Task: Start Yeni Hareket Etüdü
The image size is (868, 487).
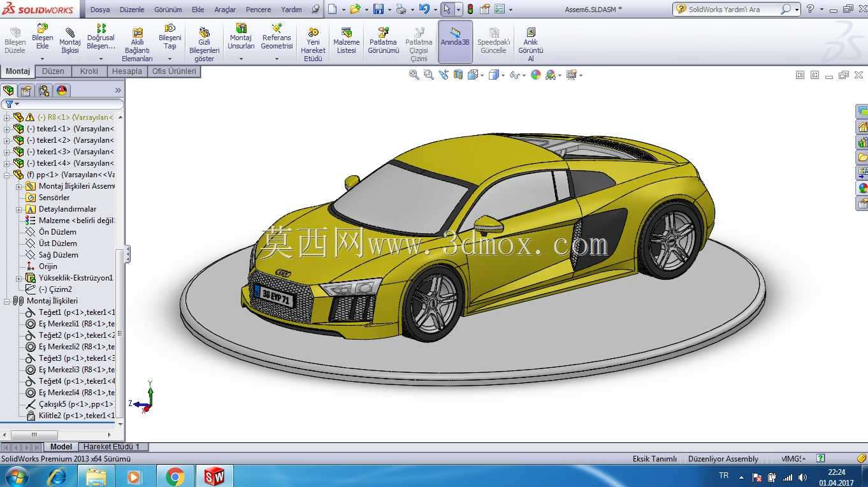Action: [313, 45]
